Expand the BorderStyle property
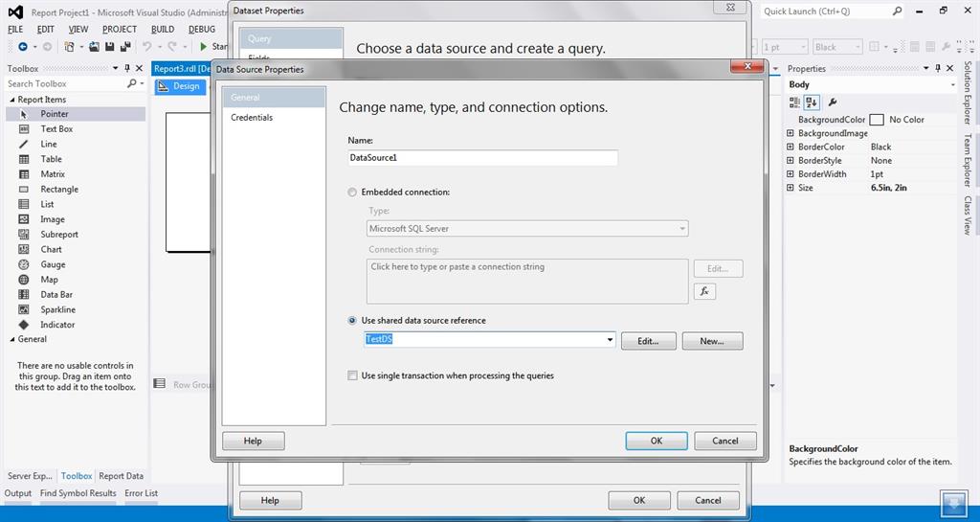 (790, 161)
